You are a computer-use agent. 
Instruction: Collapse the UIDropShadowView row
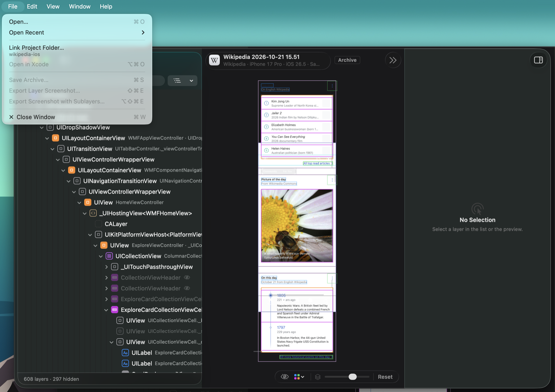point(42,127)
